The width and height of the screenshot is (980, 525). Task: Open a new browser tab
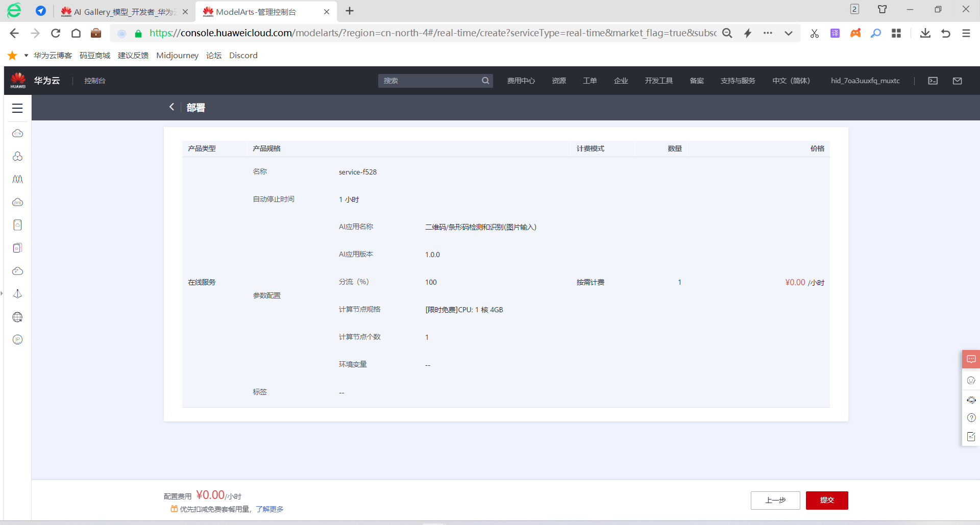pos(350,11)
